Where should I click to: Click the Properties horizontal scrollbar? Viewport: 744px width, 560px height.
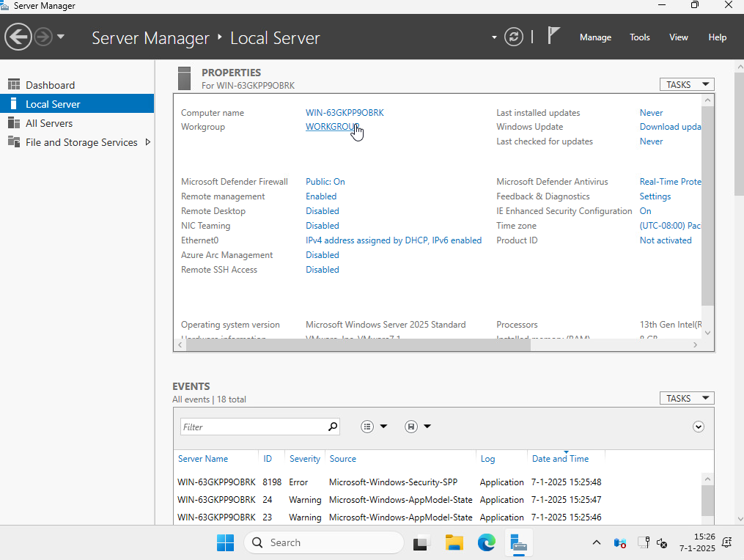(x=358, y=345)
